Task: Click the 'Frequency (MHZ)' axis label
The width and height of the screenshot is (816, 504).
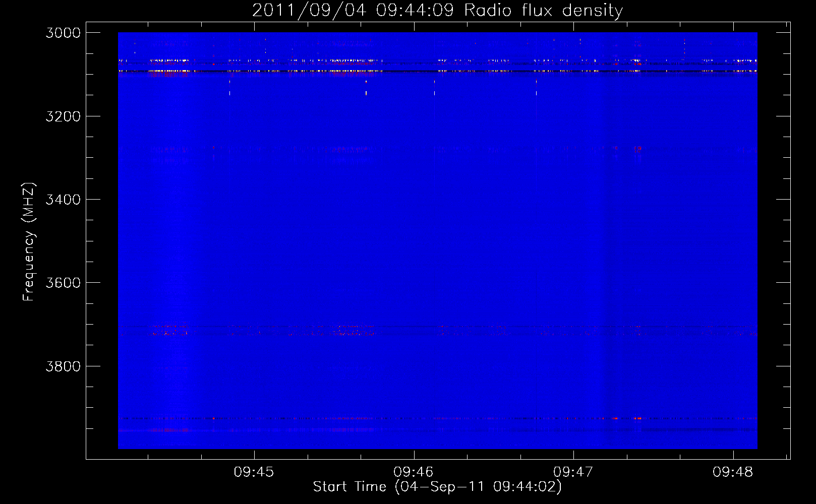Action: 29,242
